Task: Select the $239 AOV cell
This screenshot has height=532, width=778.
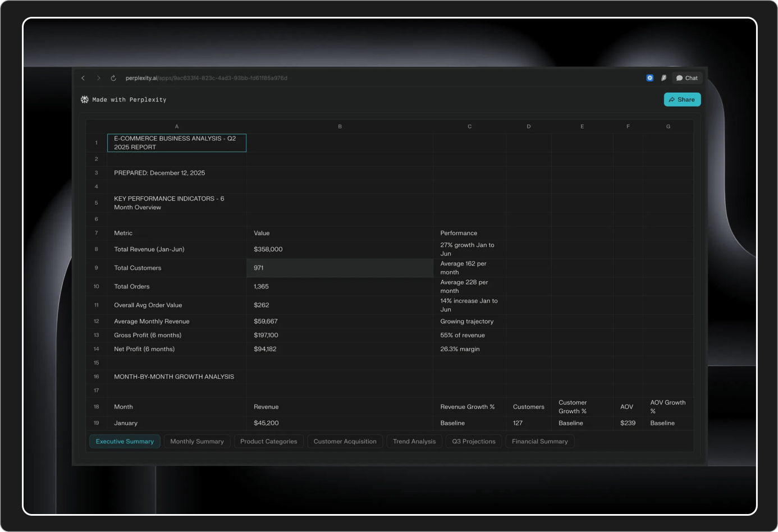Action: [x=628, y=423]
